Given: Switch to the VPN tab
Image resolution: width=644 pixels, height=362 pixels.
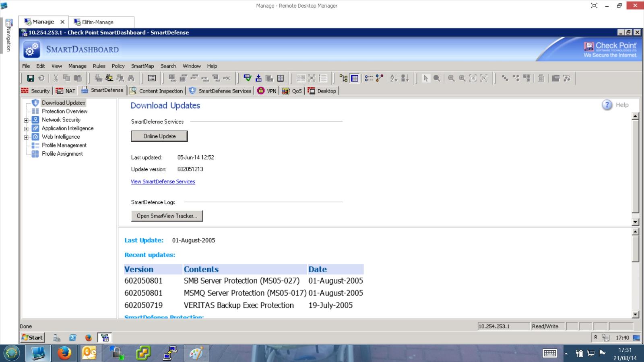Looking at the screenshot, I should click(267, 91).
